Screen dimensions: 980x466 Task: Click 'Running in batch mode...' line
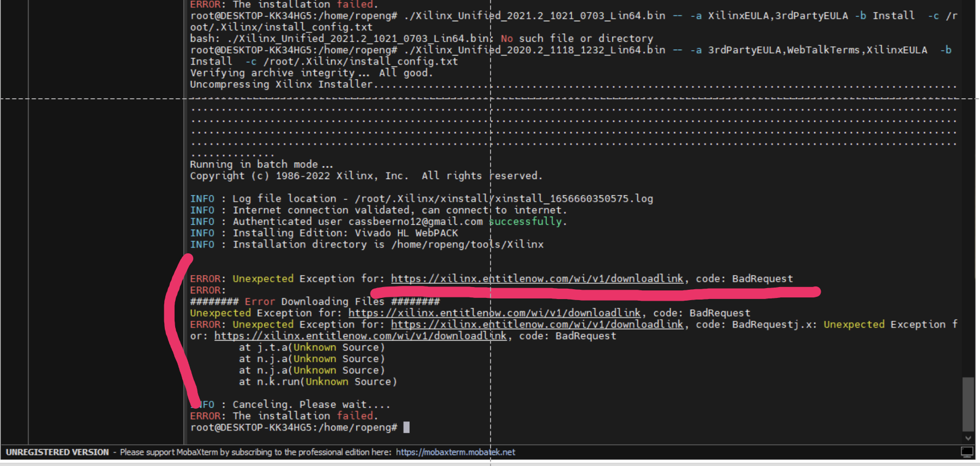pos(261,164)
